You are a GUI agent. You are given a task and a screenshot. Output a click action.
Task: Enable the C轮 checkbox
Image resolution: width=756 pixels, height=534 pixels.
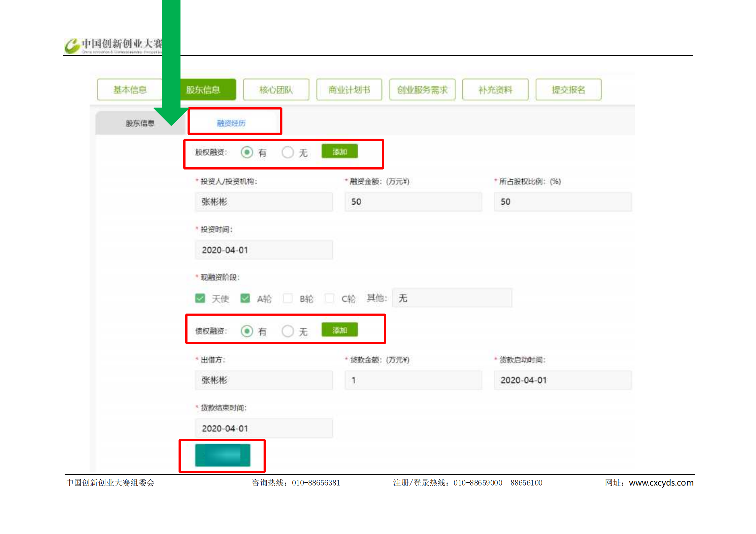[x=329, y=298]
